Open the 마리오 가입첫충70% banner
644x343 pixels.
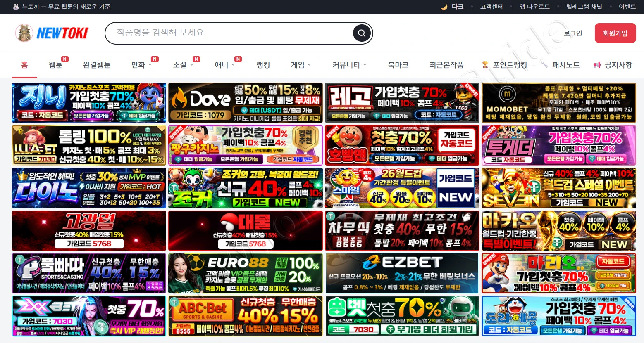tap(559, 273)
